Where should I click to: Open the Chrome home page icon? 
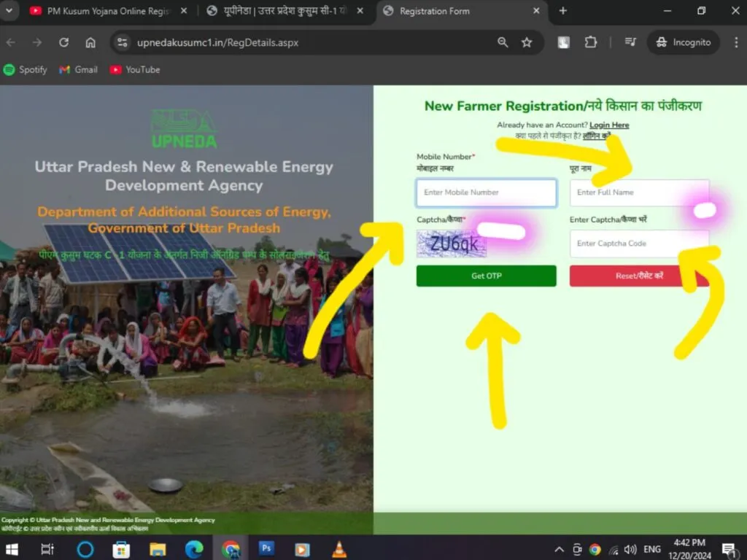tap(90, 42)
